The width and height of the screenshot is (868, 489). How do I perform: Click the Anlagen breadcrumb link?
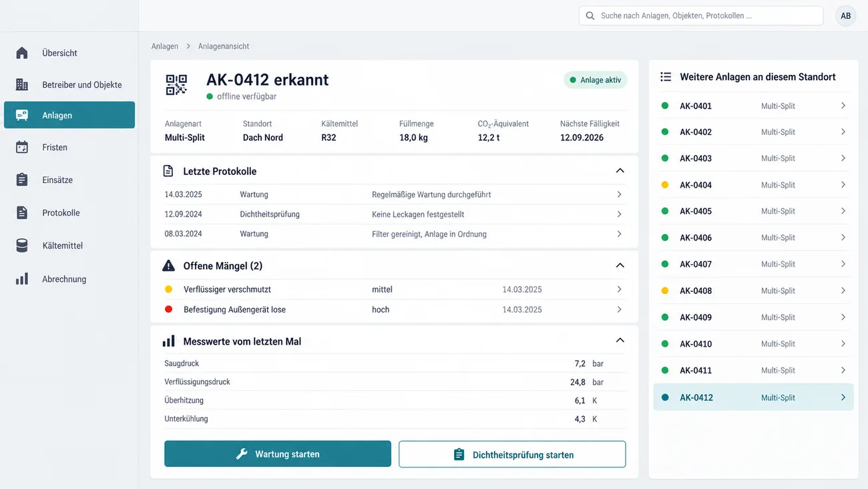165,46
